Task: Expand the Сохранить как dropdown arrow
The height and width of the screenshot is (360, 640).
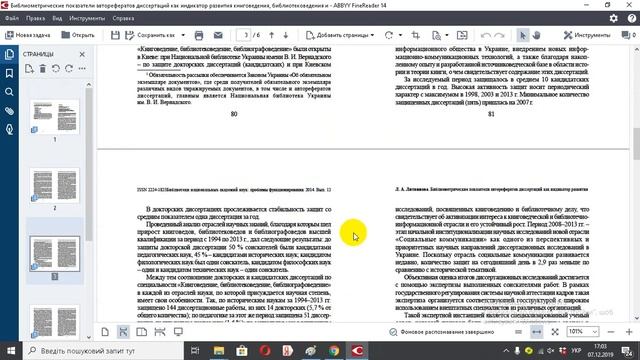Action: pos(183,35)
